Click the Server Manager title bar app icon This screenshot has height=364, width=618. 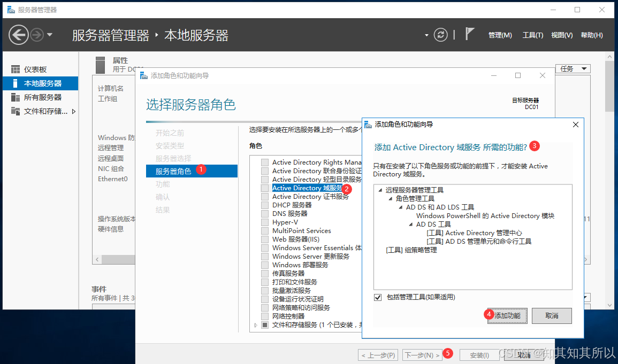11,10
